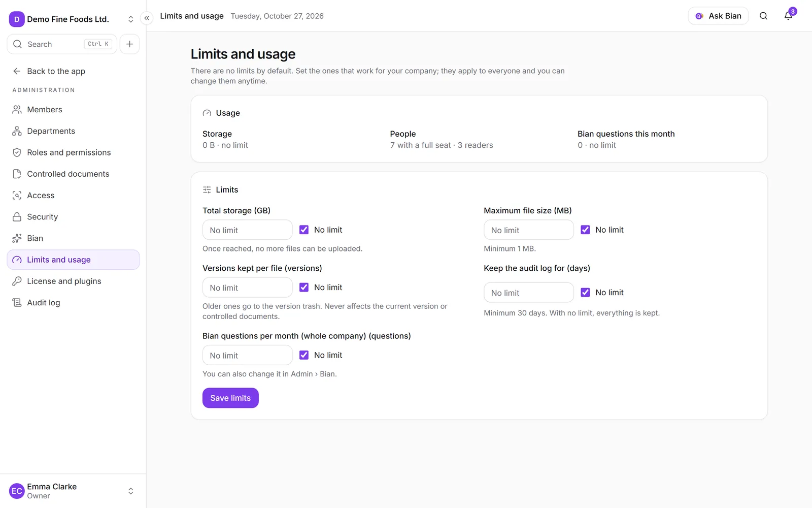Focus the Keep the audit log days input
Screen dimensions: 812x508
[x=529, y=293]
